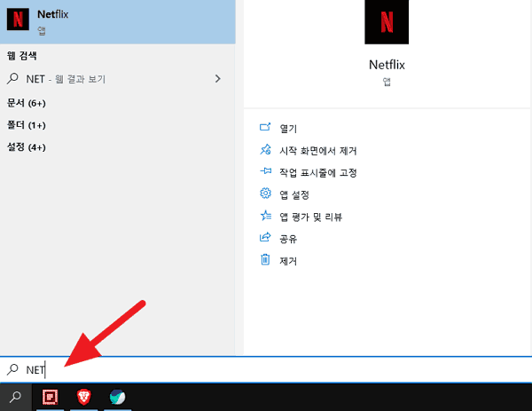Click the unpin-from-Start icon
Image resolution: width=532 pixels, height=411 pixels.
coord(265,149)
